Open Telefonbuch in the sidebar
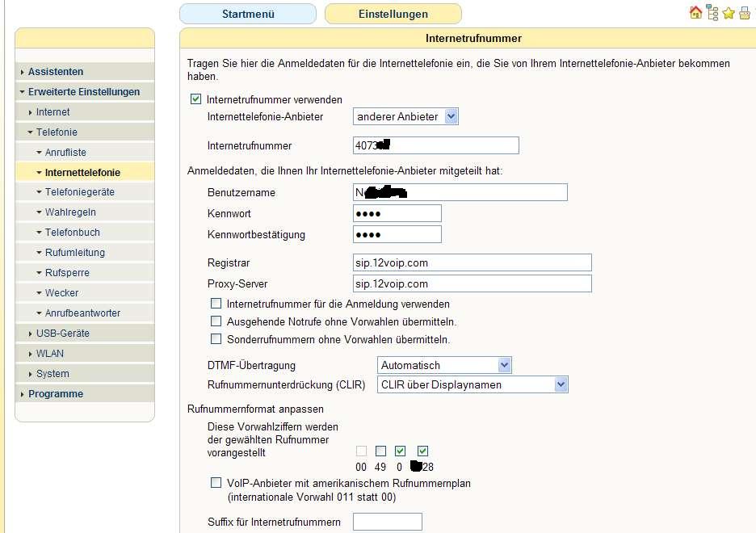This screenshot has width=756, height=533. click(x=72, y=233)
